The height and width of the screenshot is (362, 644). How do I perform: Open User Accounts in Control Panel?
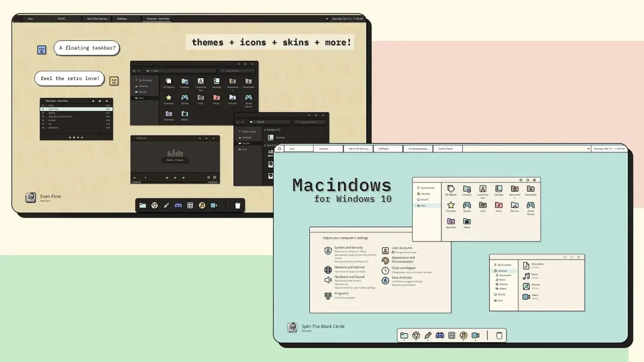click(x=402, y=248)
